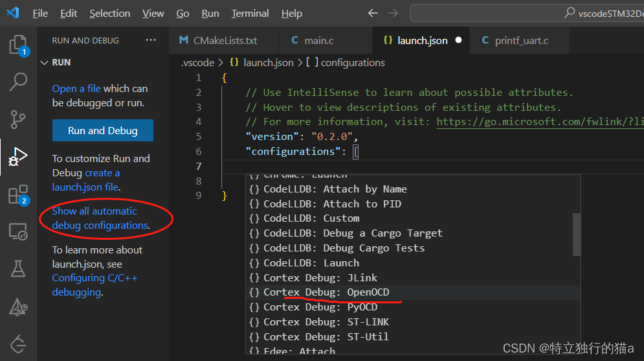Open the Run menu
Viewport: 644px width, 361px height.
tap(210, 14)
